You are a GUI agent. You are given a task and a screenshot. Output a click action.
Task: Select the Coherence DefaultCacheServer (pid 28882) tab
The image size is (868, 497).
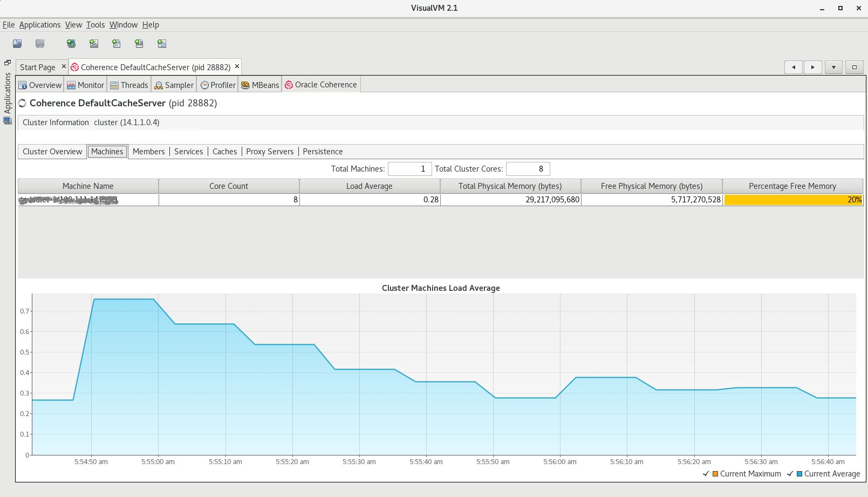155,67
